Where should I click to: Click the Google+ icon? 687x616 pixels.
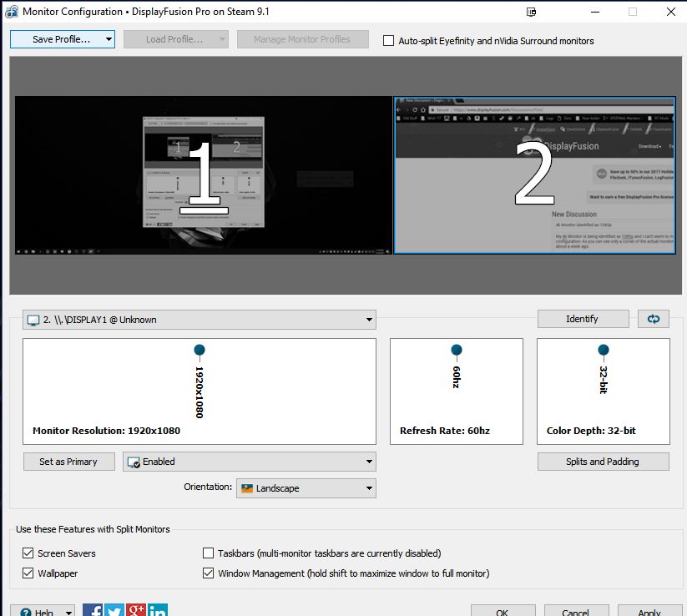click(x=135, y=611)
